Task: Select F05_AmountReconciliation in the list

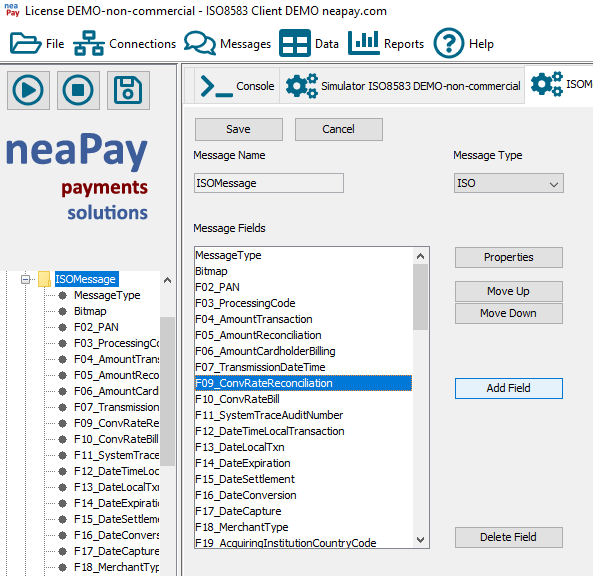Action: tap(303, 335)
